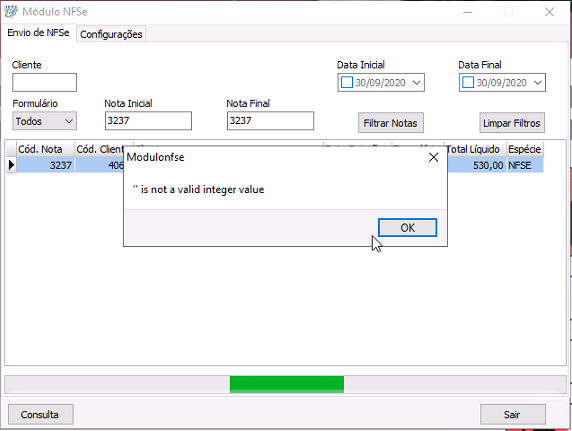
Task: Click the Filtrar Notas button
Action: tap(391, 123)
